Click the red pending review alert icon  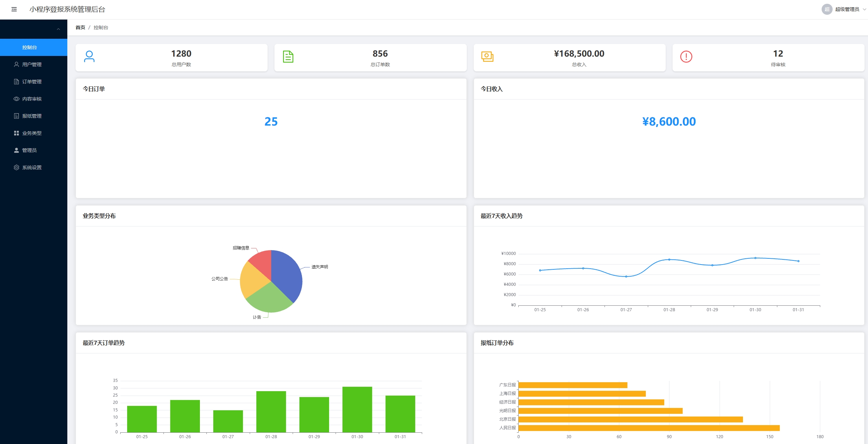point(686,57)
